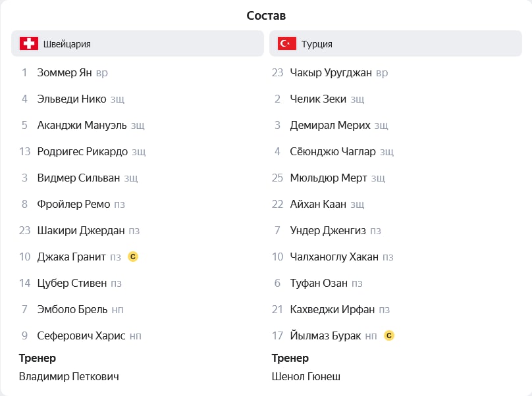Click captain badge next to Йылмаз Бурак
532x396 pixels.
coord(389,335)
